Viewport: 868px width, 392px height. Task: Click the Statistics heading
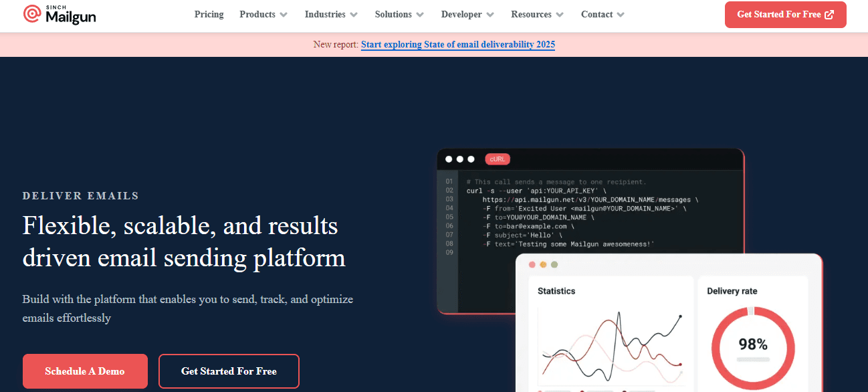pos(556,291)
